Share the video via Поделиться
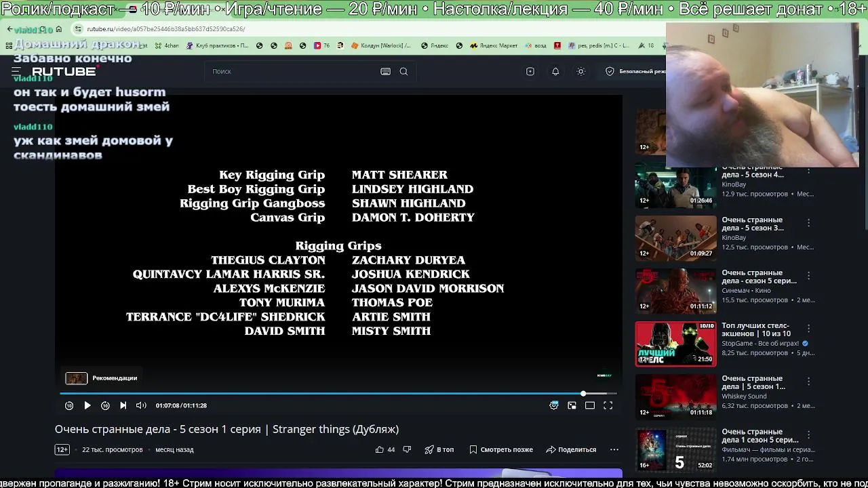Image resolution: width=868 pixels, height=488 pixels. point(572,449)
